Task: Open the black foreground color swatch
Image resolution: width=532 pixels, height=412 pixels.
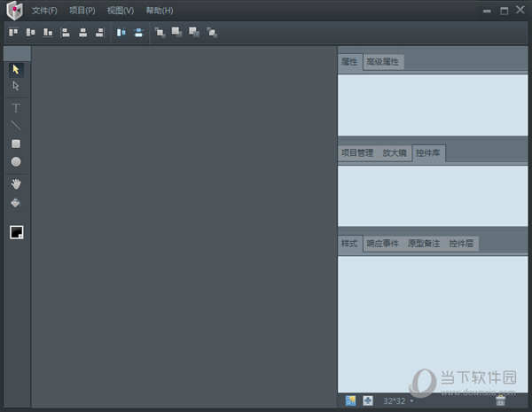Action: point(16,232)
